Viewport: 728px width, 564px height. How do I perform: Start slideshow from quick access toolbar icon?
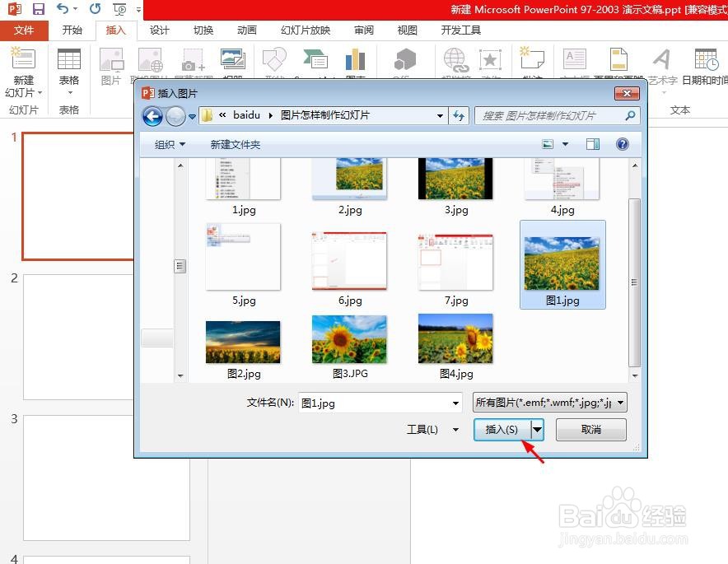pos(119,9)
